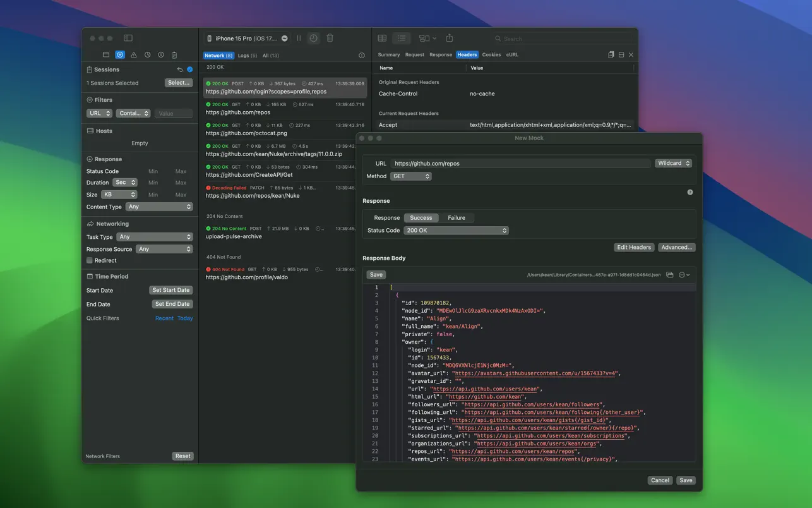
Task: Open the pie chart insights tab
Action: (x=147, y=55)
